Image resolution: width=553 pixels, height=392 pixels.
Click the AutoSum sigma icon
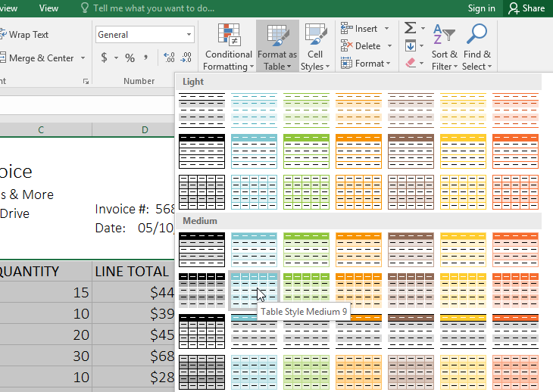point(410,28)
